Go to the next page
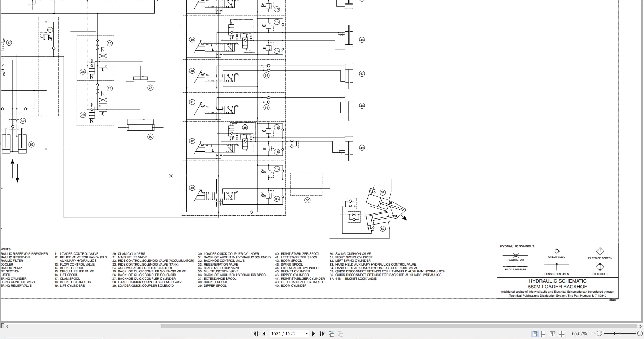 point(313,333)
